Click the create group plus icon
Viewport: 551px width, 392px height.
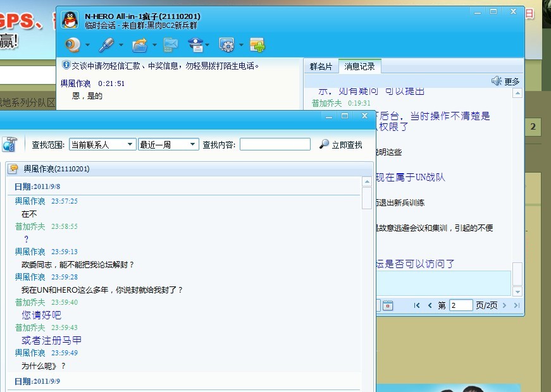[x=257, y=45]
